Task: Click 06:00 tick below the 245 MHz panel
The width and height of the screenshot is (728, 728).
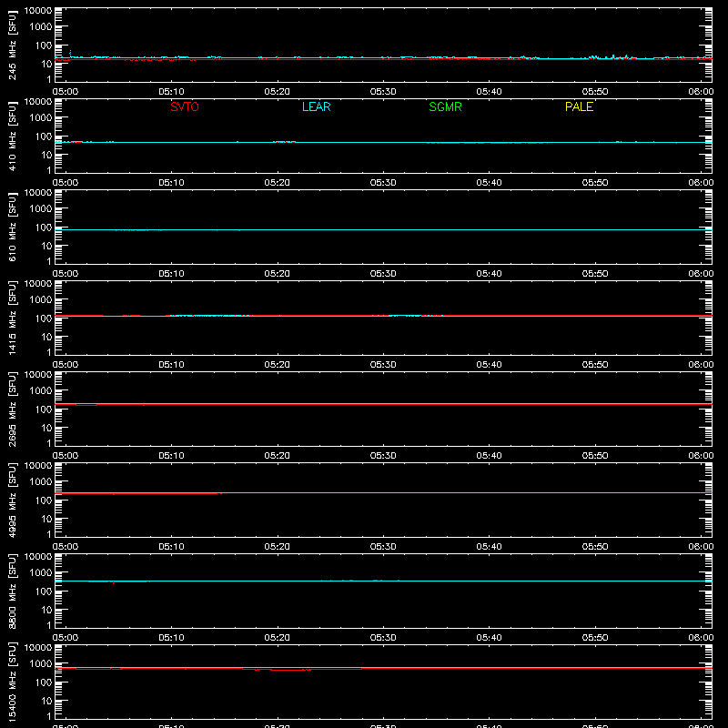Action: (701, 92)
